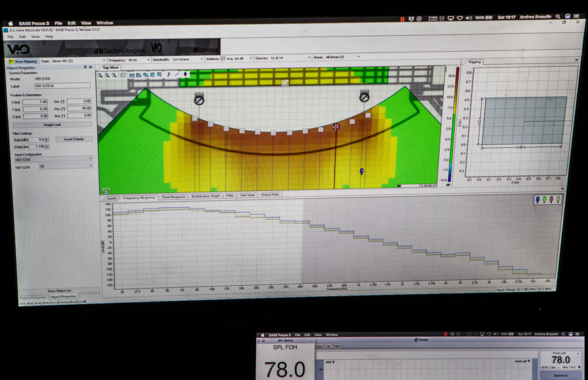Viewport: 588px width, 380px height.
Task: Click the blue receiver marker on the map
Action: [361, 171]
